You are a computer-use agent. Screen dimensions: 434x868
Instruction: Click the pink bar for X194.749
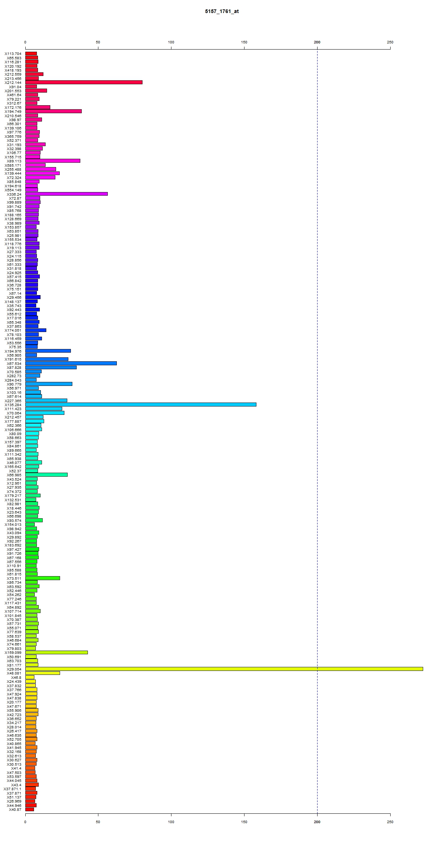[54, 111]
